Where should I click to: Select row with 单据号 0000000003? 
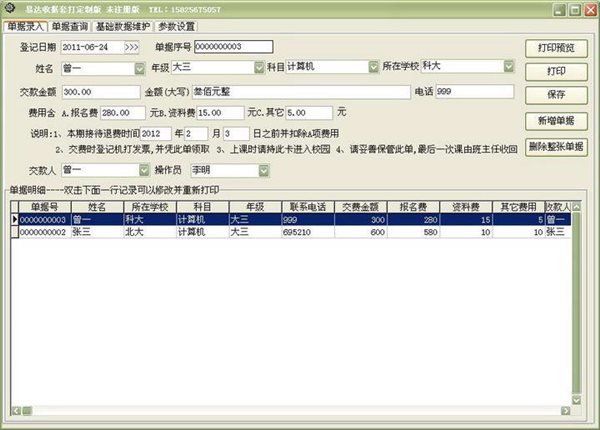coord(291,220)
